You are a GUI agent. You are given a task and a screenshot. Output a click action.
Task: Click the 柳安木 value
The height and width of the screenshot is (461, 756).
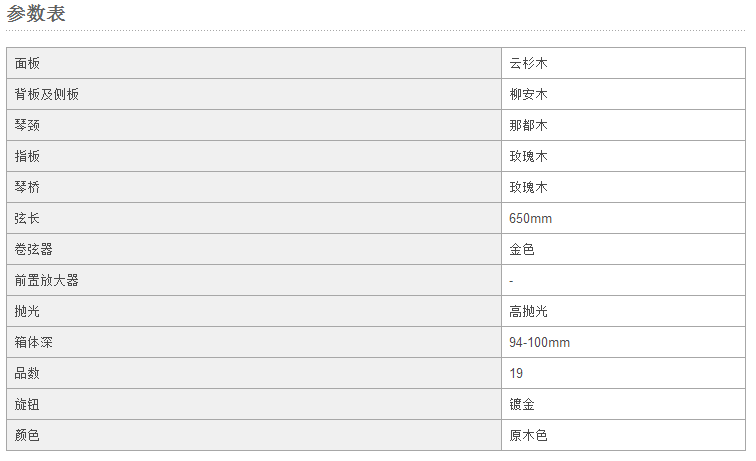(x=528, y=95)
